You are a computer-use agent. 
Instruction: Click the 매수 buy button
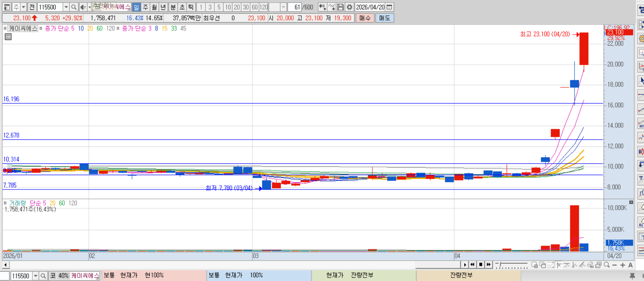tap(365, 18)
